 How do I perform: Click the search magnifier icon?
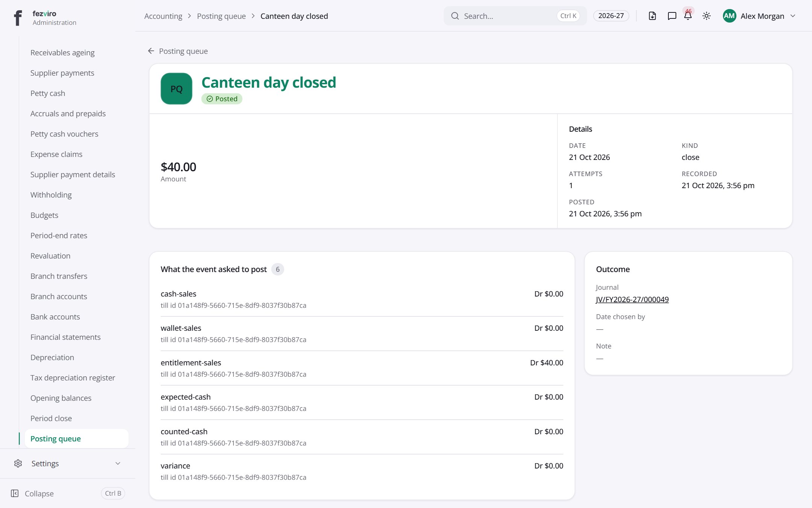click(x=455, y=16)
